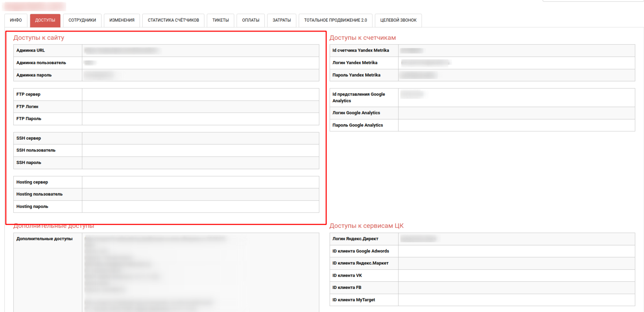Switch to the ОПЛАТЫ tab

pos(250,20)
